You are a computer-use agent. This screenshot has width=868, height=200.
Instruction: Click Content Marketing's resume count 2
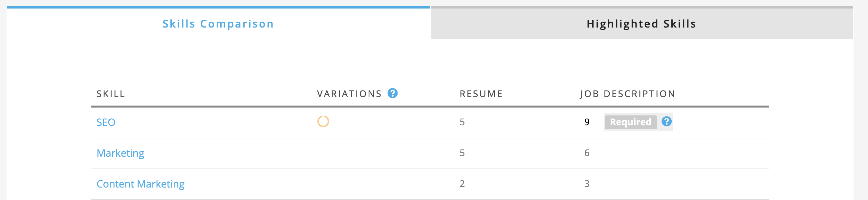point(462,184)
